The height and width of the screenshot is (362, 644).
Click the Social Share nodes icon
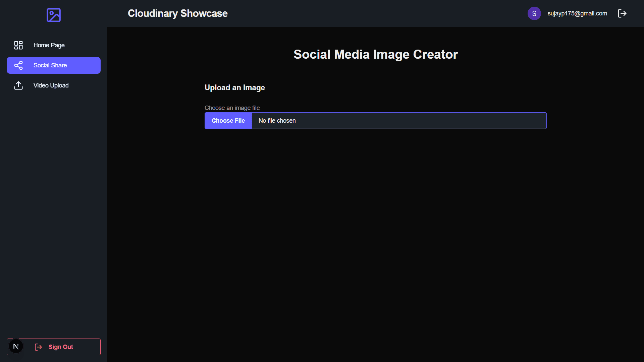18,65
